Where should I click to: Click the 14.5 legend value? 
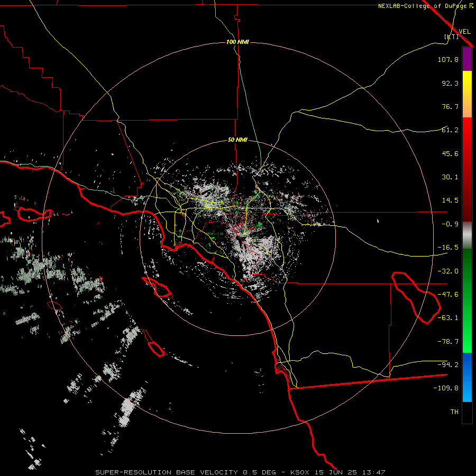tap(450, 200)
